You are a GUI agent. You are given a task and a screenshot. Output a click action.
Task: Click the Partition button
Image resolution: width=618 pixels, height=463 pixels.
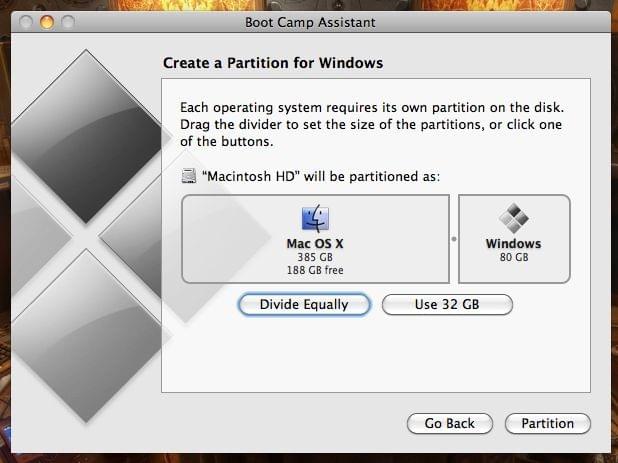coord(548,423)
